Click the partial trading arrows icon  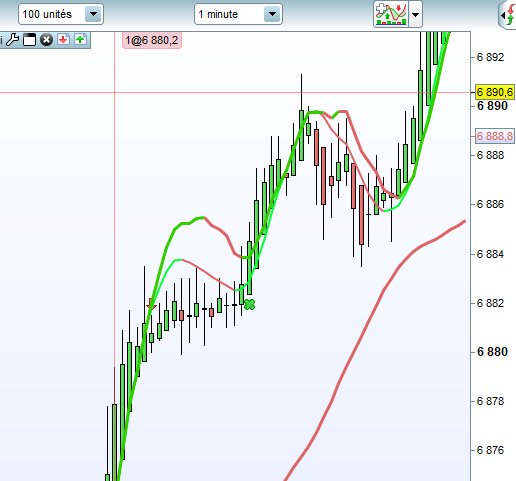(508, 15)
